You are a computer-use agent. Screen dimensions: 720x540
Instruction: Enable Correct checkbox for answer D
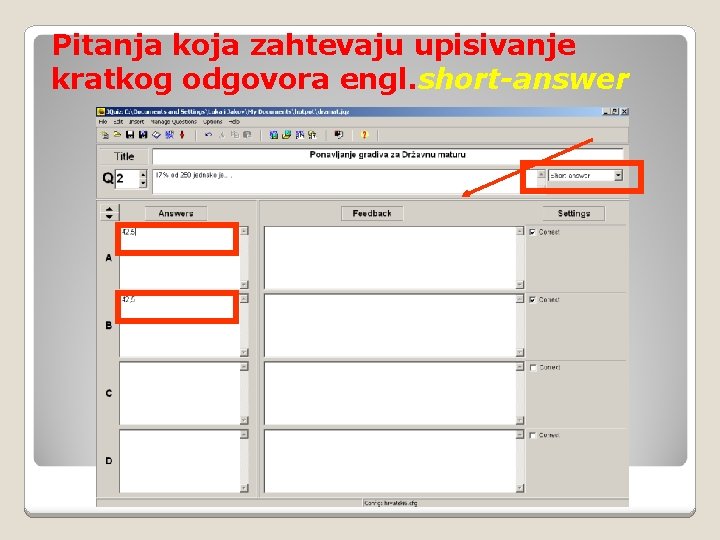click(x=533, y=435)
